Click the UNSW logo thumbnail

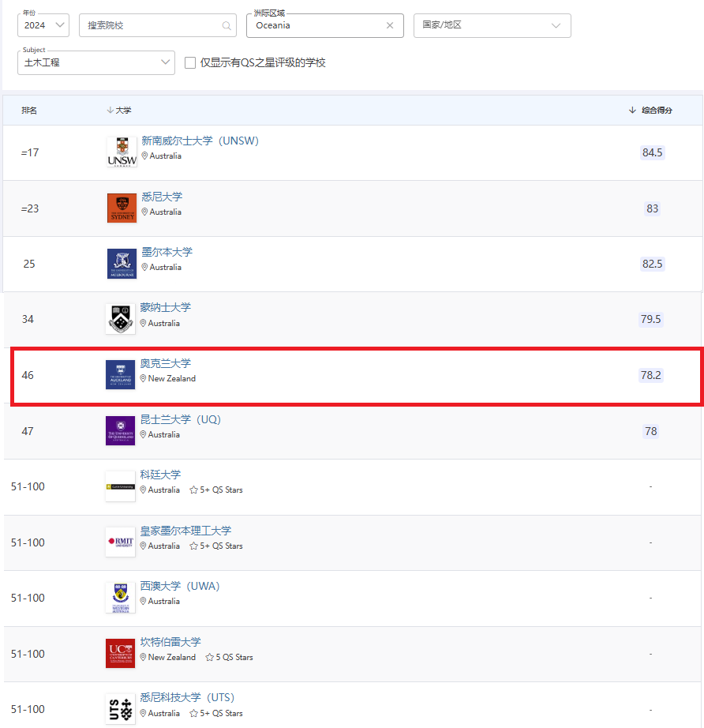point(122,152)
